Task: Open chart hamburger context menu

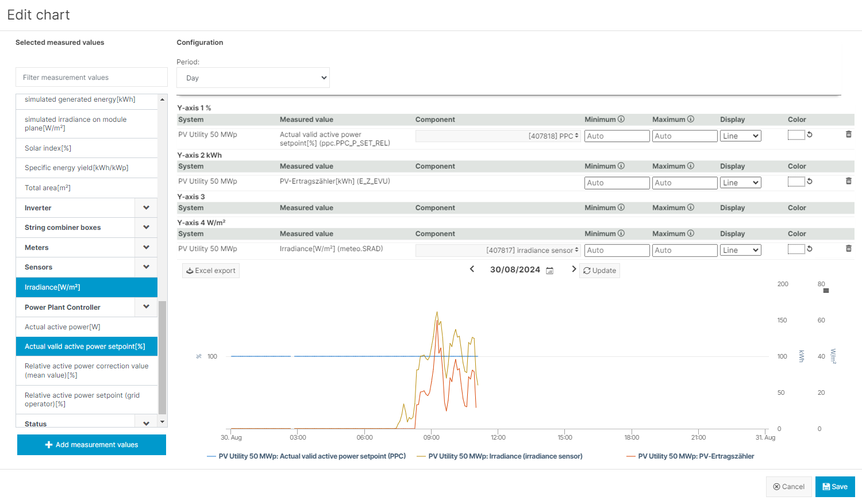Action: pyautogui.click(x=826, y=291)
